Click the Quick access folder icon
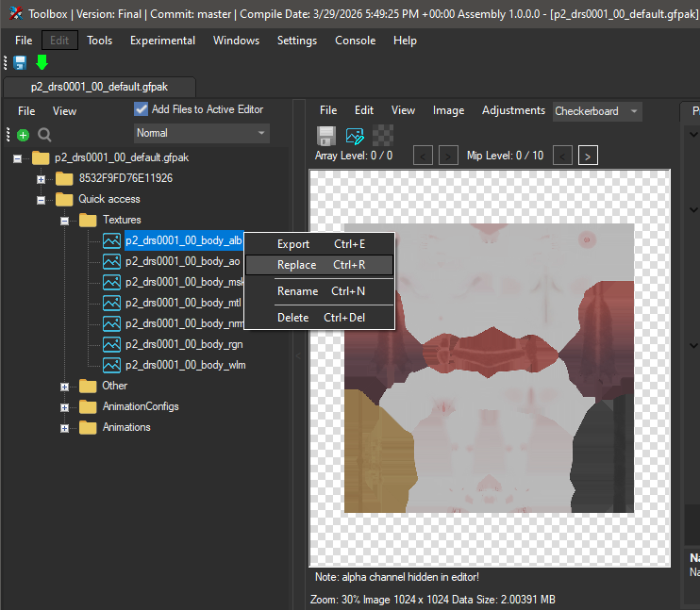The width and height of the screenshot is (700, 610). point(64,199)
